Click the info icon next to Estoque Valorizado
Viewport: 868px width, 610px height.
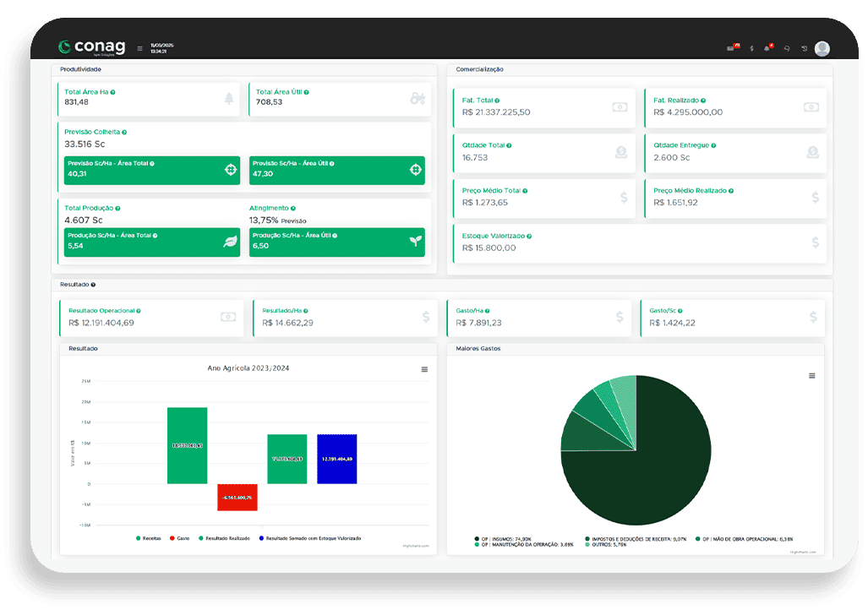pos(529,237)
